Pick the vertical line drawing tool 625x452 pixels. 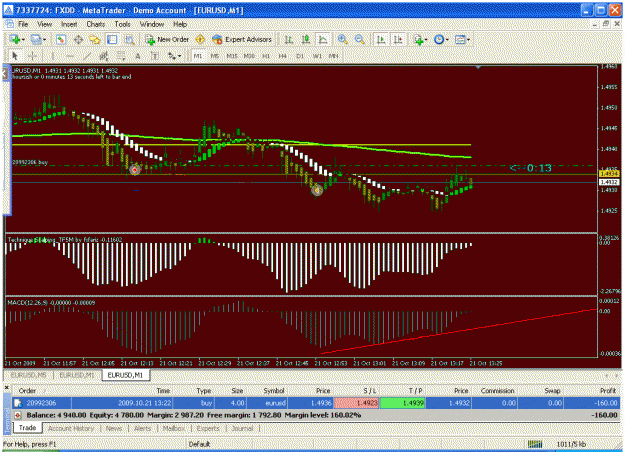[52, 56]
